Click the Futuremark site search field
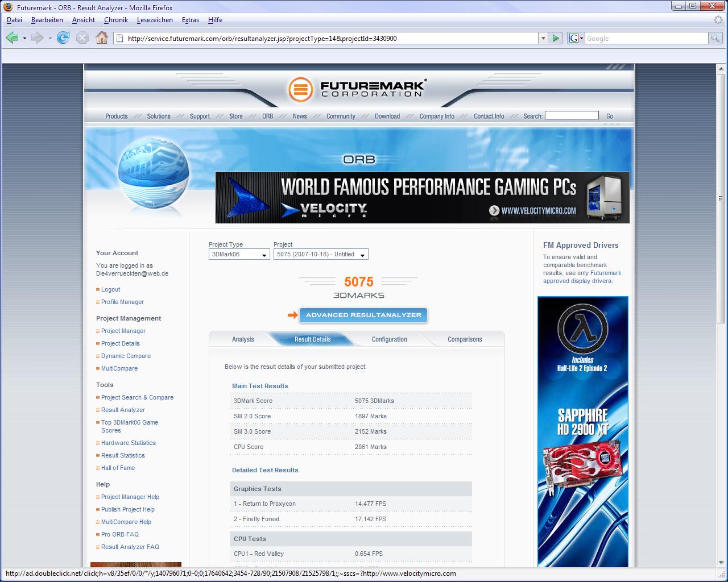 coord(572,115)
